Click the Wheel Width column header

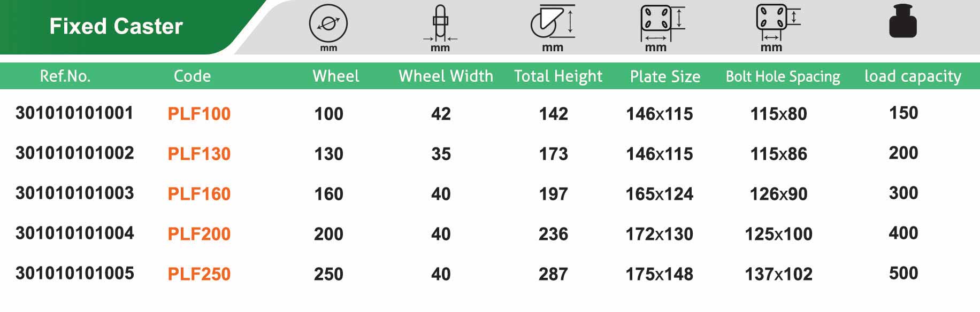click(x=446, y=76)
